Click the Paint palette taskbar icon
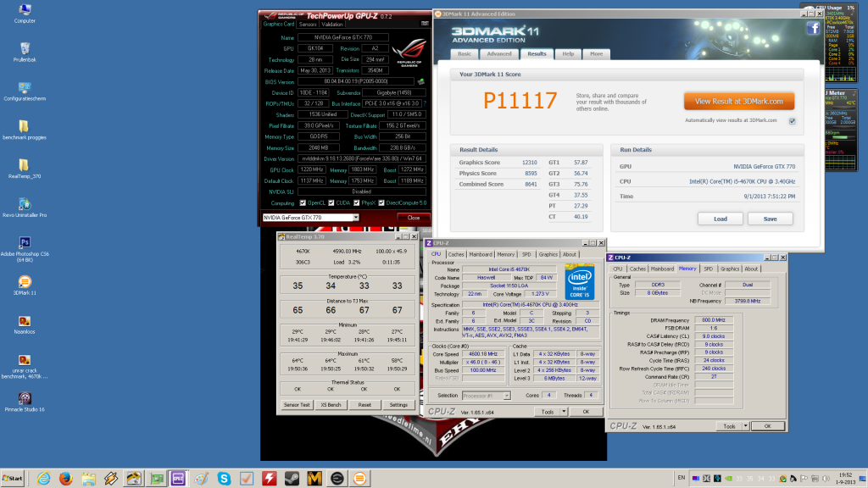The width and height of the screenshot is (868, 488). click(x=201, y=478)
